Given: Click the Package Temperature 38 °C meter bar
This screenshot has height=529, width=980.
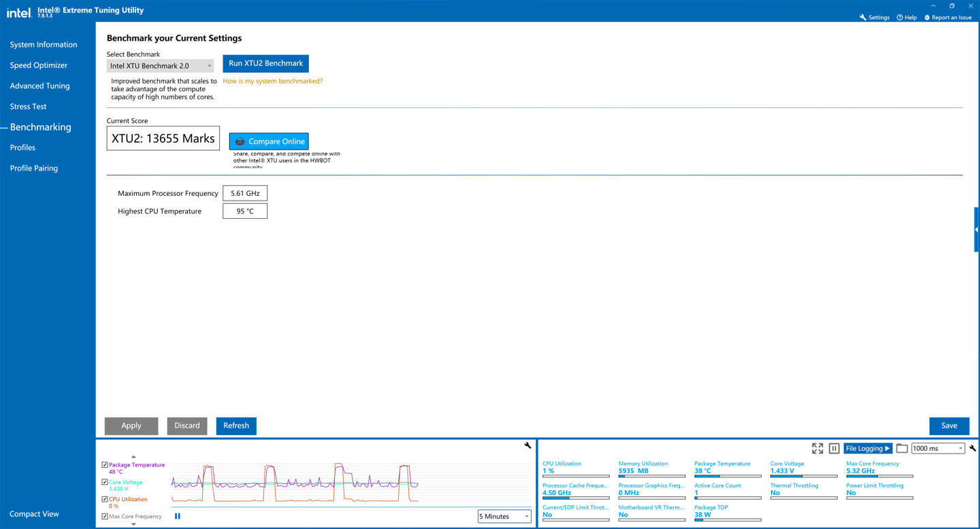Looking at the screenshot, I should 728,476.
